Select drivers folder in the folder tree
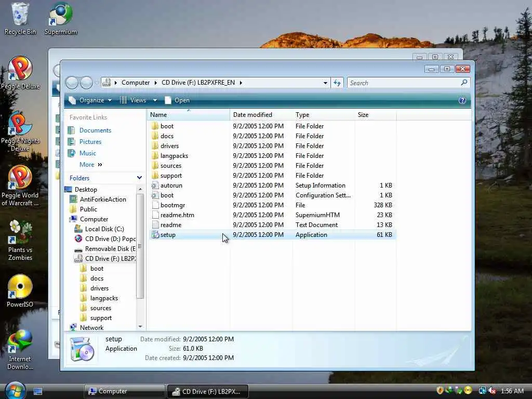This screenshot has height=399, width=532. click(x=95, y=288)
